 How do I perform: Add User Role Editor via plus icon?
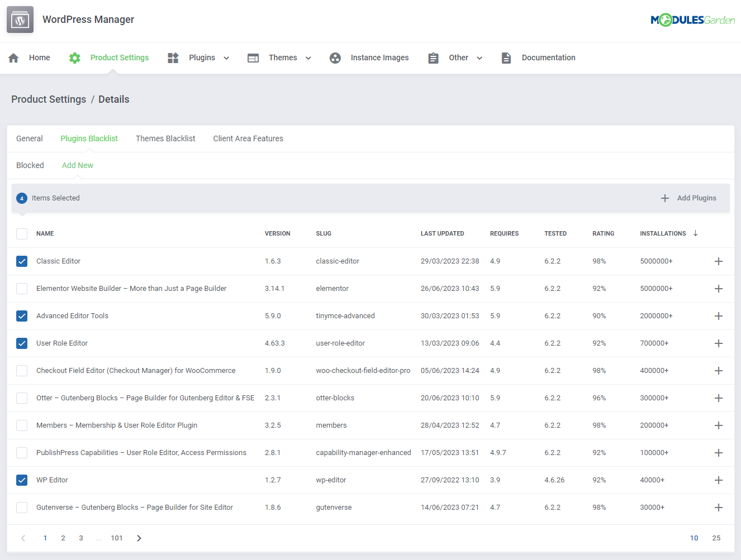(719, 343)
